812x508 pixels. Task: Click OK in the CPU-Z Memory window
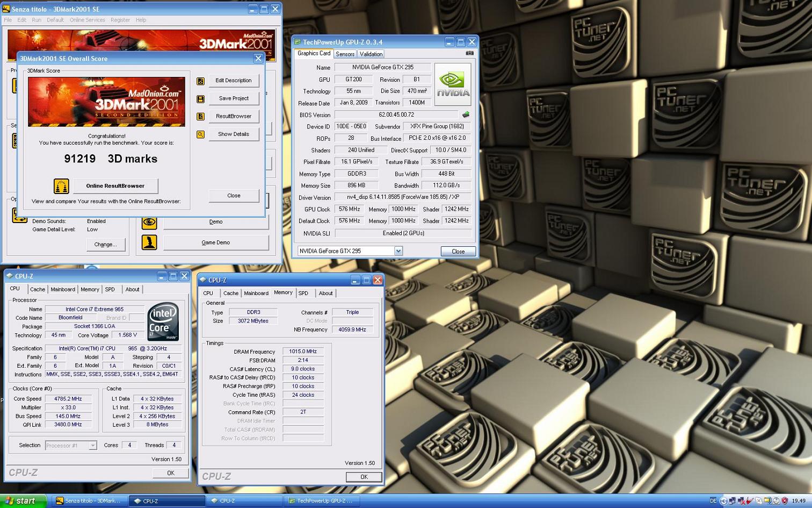tap(364, 477)
